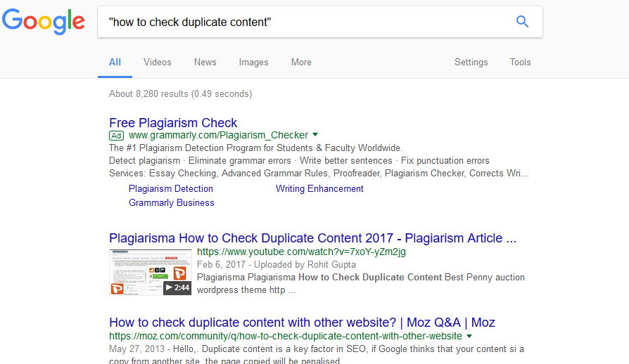629x364 pixels.
Task: Open Plagiarisma How to Check Duplicate Content video result
Action: [x=312, y=238]
